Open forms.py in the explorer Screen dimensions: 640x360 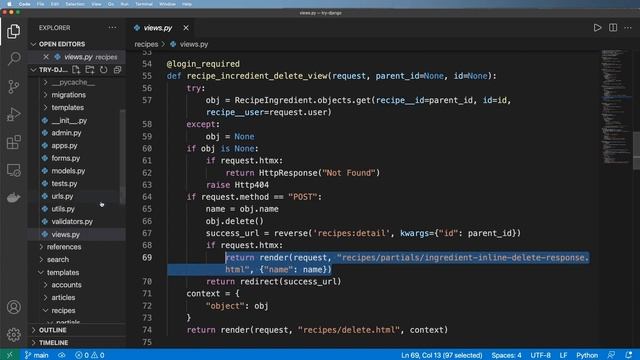pos(65,158)
